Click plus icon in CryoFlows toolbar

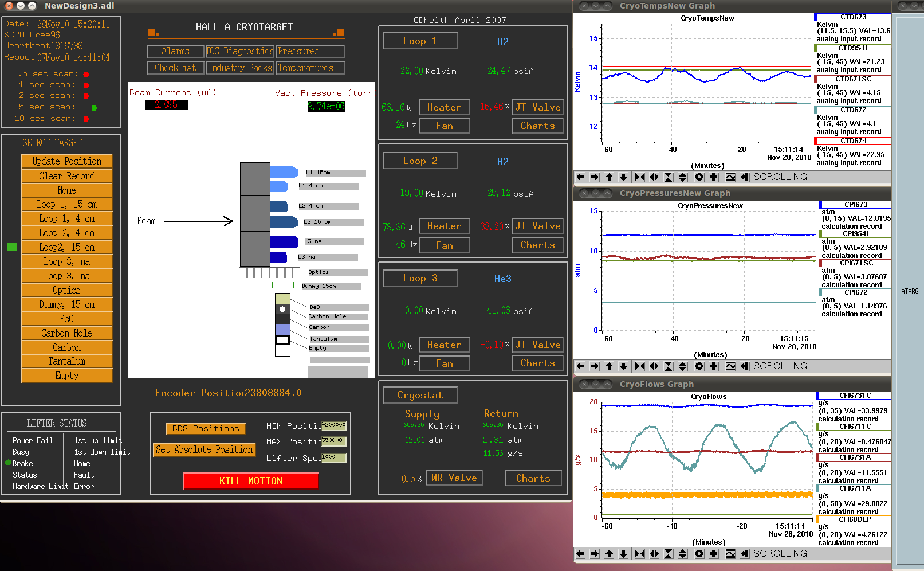714,554
